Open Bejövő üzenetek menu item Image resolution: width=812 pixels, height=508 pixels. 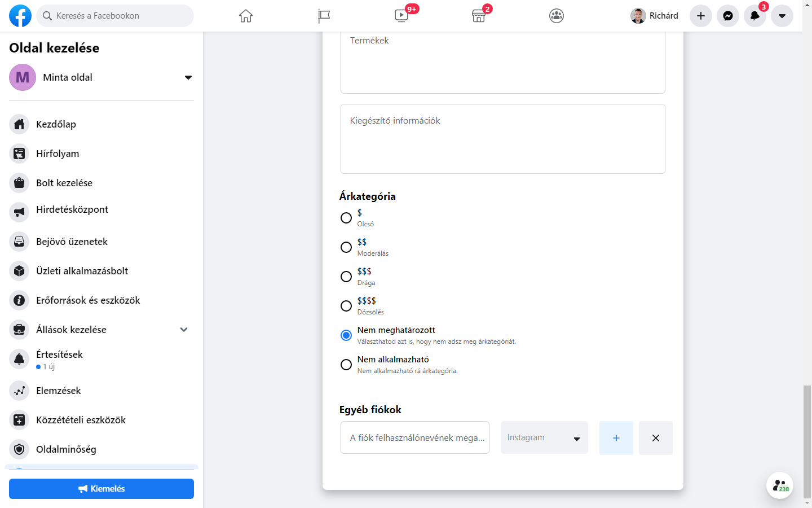(x=101, y=242)
